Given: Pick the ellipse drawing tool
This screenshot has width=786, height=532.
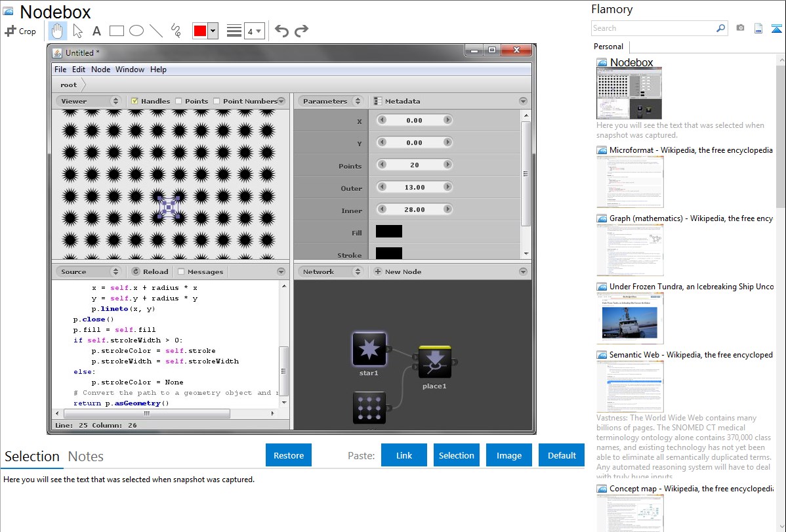Looking at the screenshot, I should (136, 31).
